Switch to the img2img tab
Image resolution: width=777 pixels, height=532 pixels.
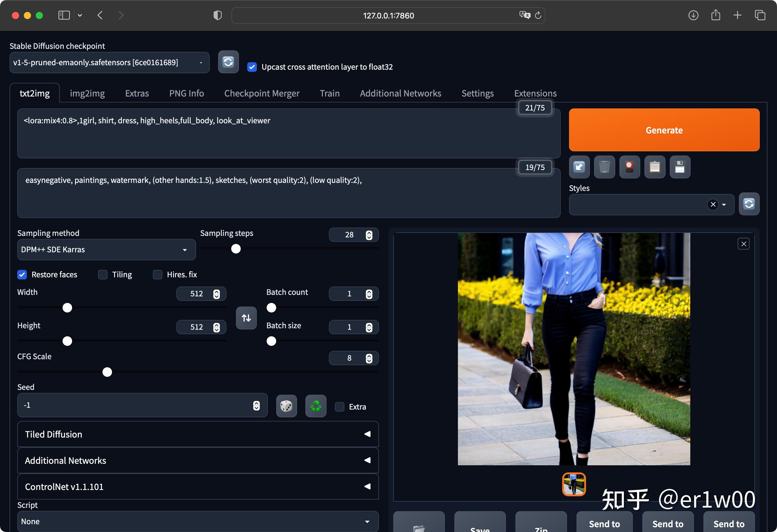[x=87, y=93]
